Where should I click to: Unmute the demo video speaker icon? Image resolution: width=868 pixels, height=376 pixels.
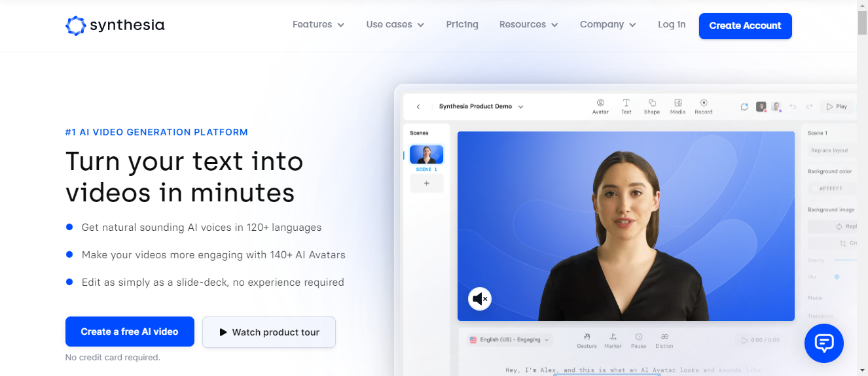(x=480, y=299)
